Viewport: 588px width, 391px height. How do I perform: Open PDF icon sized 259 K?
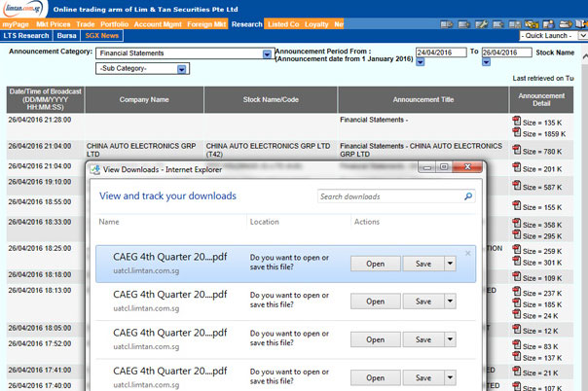[517, 250]
